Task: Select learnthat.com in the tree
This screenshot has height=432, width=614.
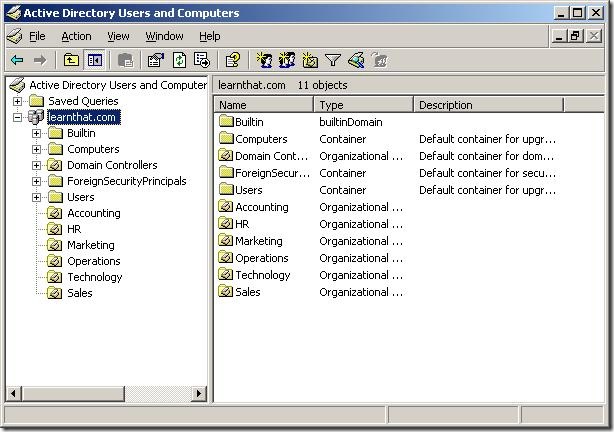Action: pos(84,117)
